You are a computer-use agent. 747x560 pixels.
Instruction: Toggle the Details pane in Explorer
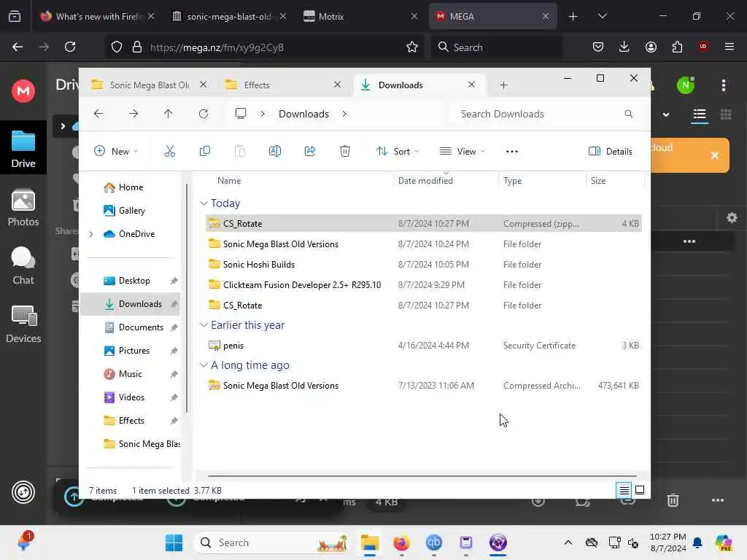coord(611,152)
